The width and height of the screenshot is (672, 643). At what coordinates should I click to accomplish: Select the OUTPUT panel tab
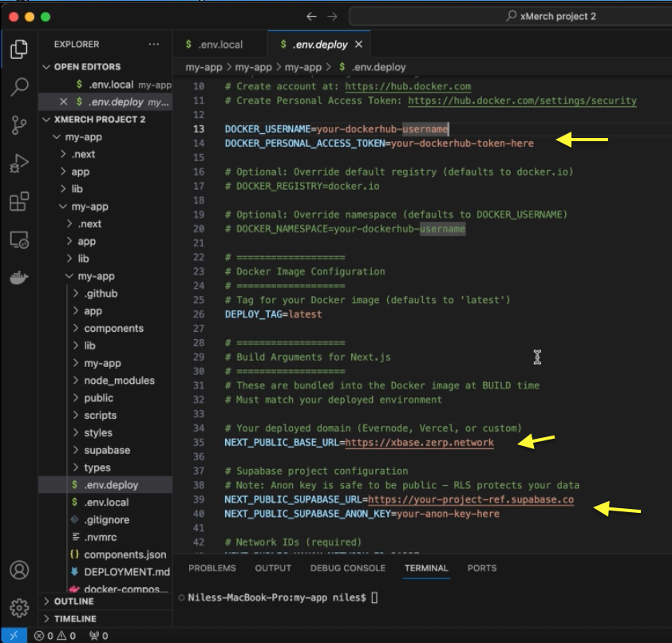(x=273, y=568)
